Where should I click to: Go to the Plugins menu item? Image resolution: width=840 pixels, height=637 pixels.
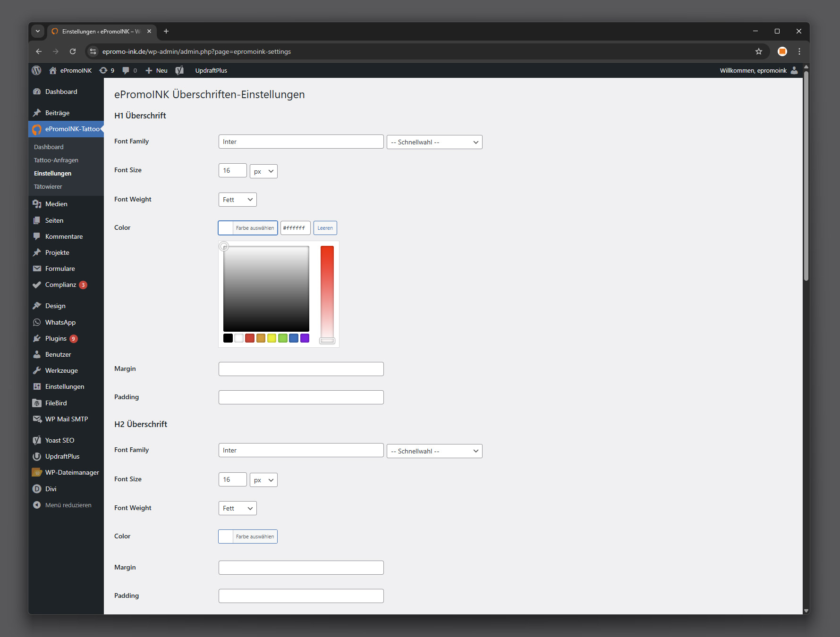(56, 338)
